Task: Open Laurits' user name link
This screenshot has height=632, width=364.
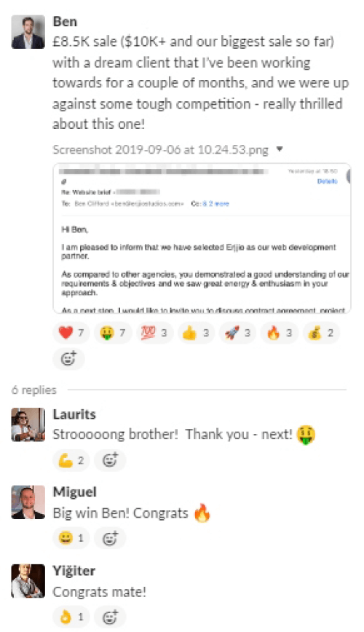Action: click(x=74, y=414)
